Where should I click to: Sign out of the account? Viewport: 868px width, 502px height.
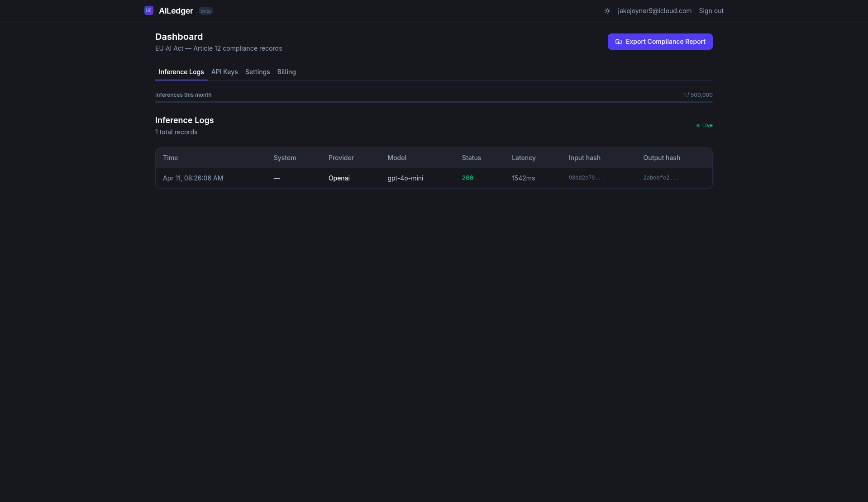711,10
